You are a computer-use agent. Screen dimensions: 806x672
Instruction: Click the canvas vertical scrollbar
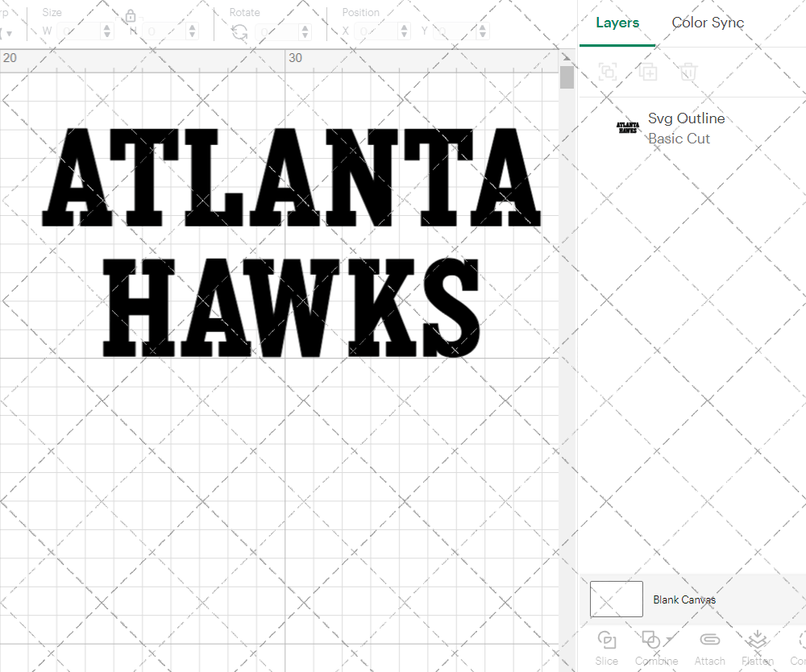(567, 77)
